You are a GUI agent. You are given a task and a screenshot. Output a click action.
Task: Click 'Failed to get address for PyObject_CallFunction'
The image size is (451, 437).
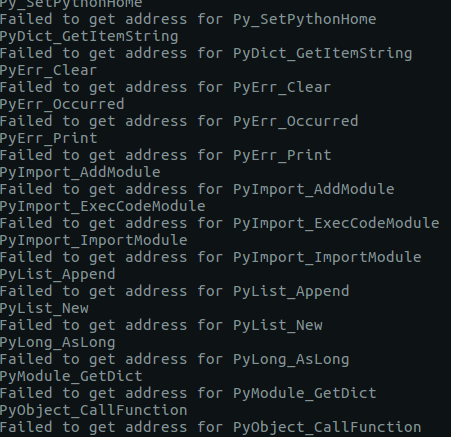point(211,427)
